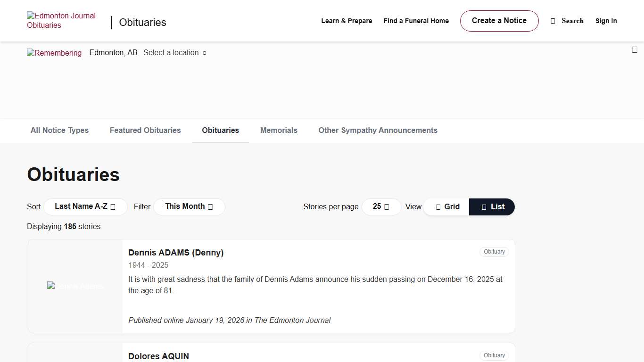Switch to Grid view
The height and width of the screenshot is (362, 644).
click(446, 207)
